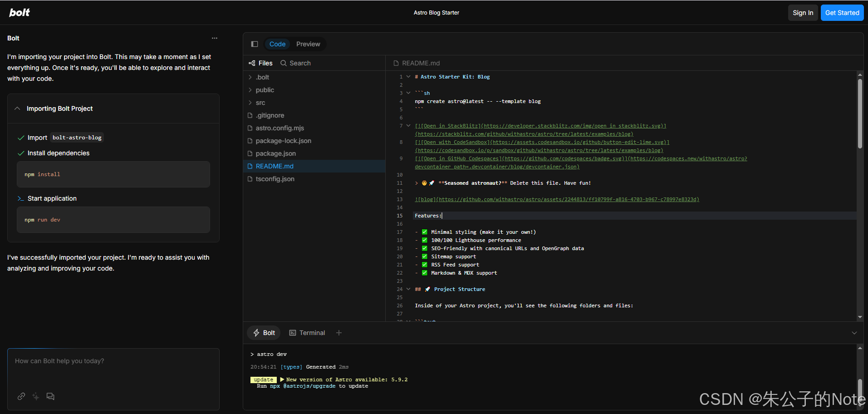The height and width of the screenshot is (414, 868).
Task: Click the Install dependencies step
Action: [59, 153]
